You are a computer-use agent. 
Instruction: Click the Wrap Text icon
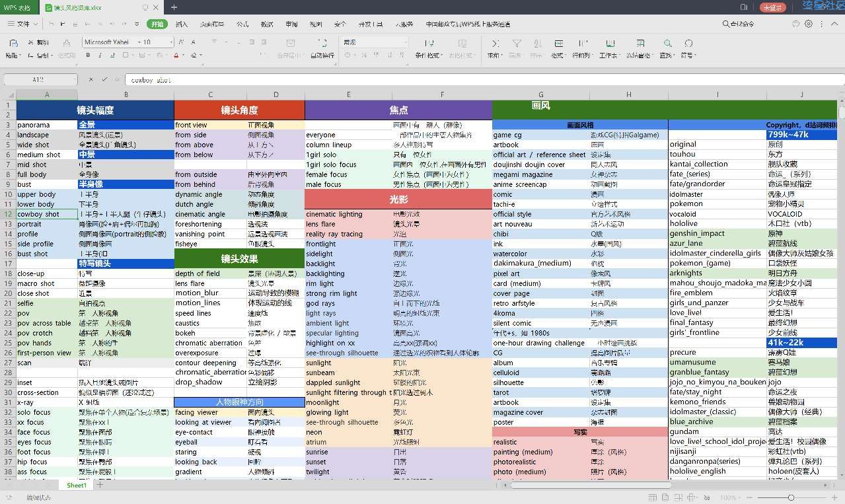[322, 43]
